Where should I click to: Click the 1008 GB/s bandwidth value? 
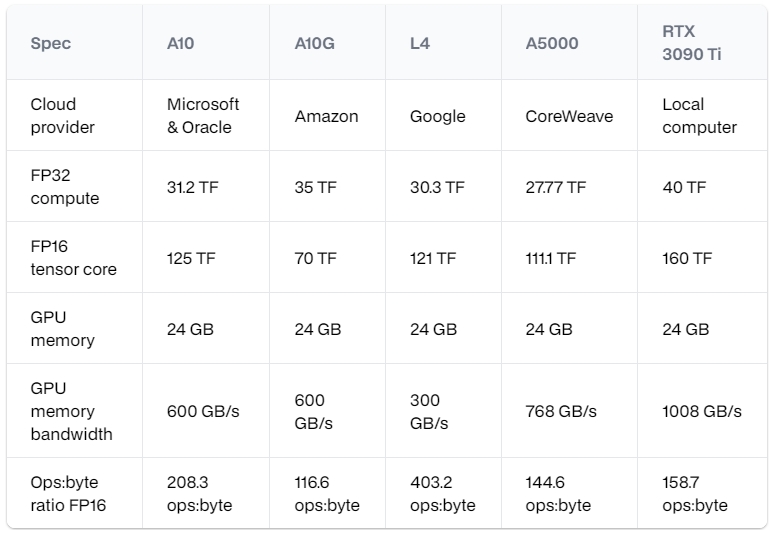[x=702, y=411]
